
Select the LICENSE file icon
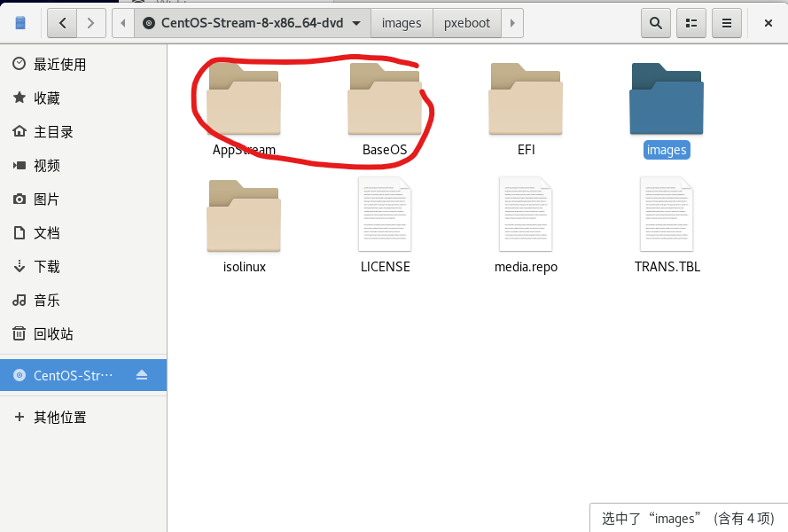click(x=385, y=215)
